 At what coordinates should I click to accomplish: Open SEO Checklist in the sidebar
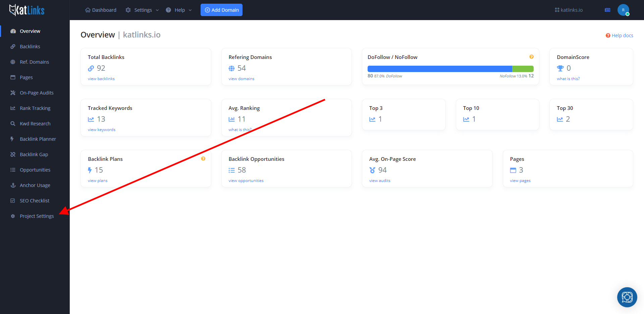coord(35,201)
